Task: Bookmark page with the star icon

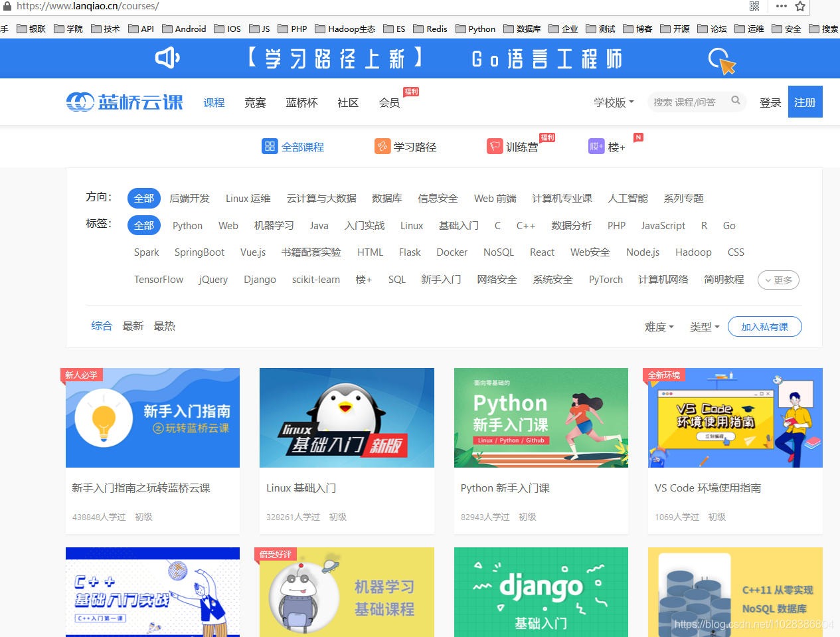Action: (x=800, y=6)
